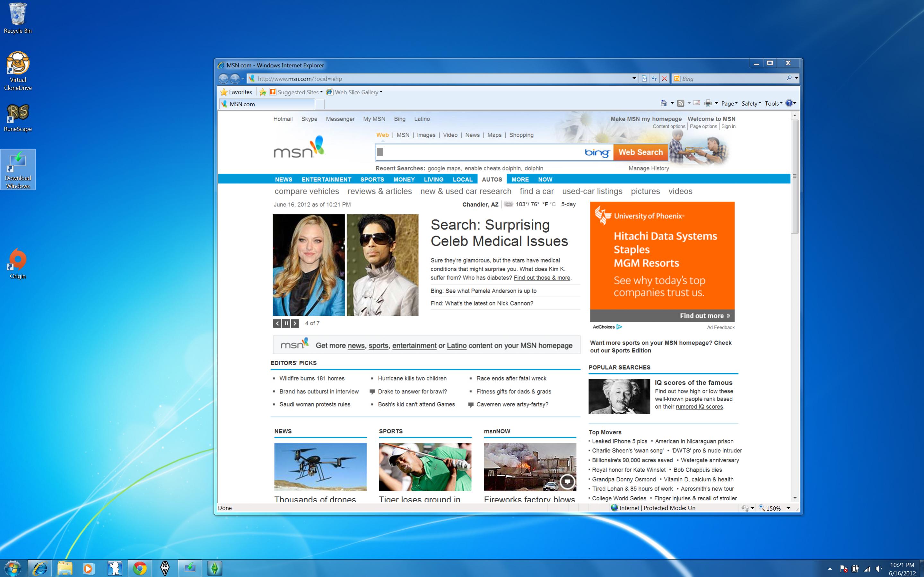Switch to the MSN.com browser tab

[x=267, y=104]
